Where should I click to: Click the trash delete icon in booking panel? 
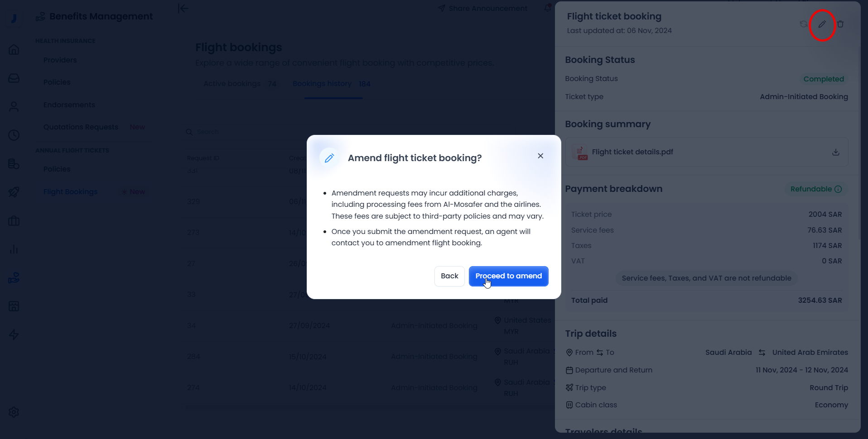tap(840, 24)
